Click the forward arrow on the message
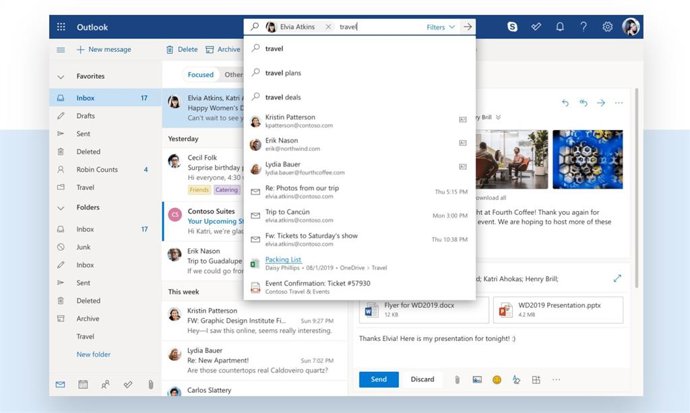Image resolution: width=690 pixels, height=413 pixels. pyautogui.click(x=601, y=103)
